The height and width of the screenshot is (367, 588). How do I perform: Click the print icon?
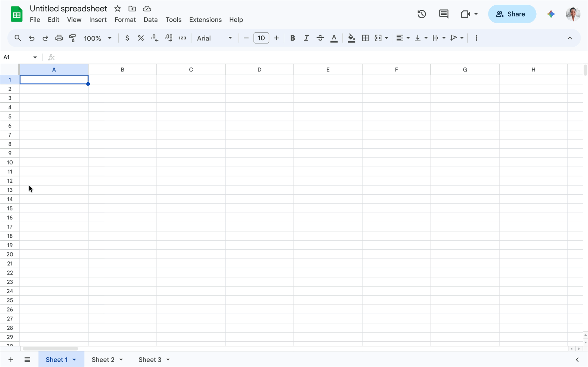59,38
